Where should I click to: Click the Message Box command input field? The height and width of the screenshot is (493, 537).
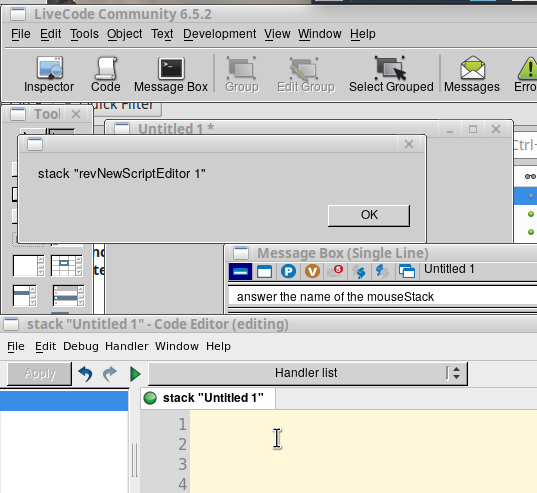(x=383, y=296)
